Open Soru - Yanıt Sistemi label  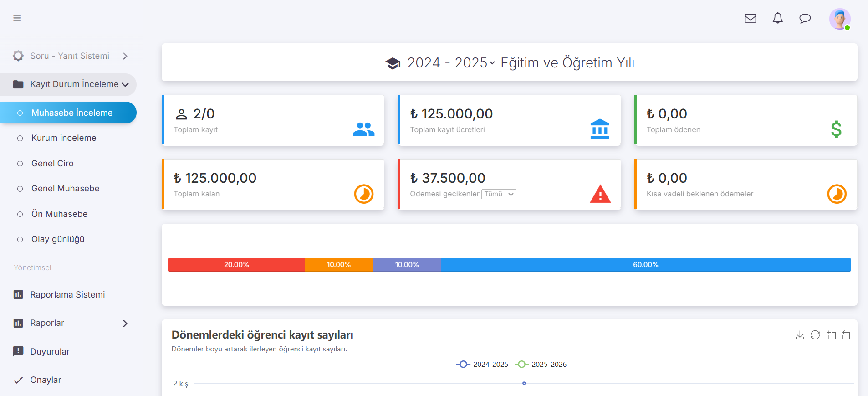(x=70, y=56)
